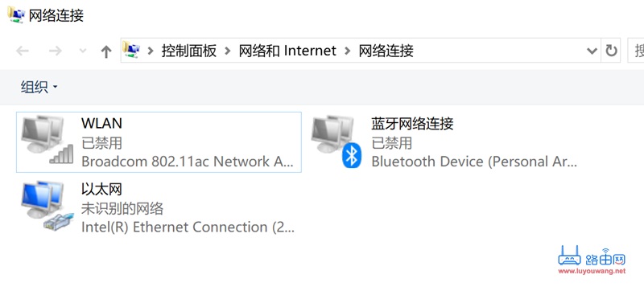This screenshot has height=291, width=644.
Task: Click the address bar folder icon
Action: pos(131,50)
